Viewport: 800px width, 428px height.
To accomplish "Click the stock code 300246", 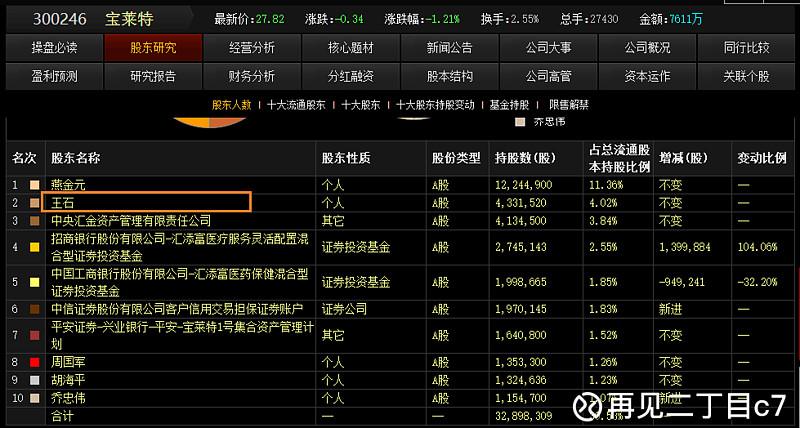I will (60, 19).
